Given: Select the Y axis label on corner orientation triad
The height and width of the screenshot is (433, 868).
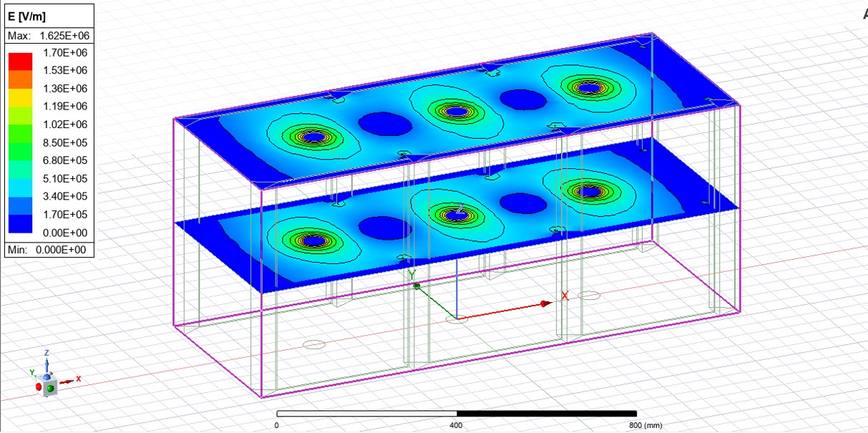Looking at the screenshot, I should (x=31, y=373).
